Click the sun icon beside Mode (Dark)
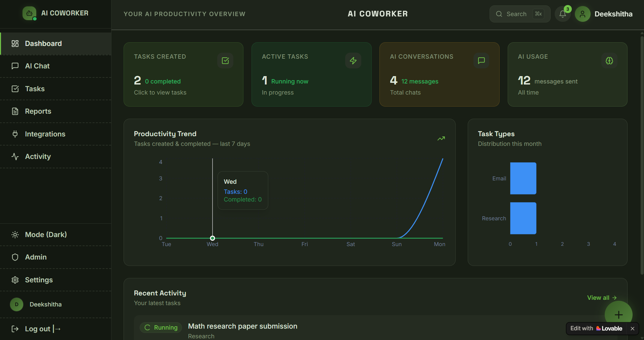The width and height of the screenshot is (644, 340). coord(15,235)
